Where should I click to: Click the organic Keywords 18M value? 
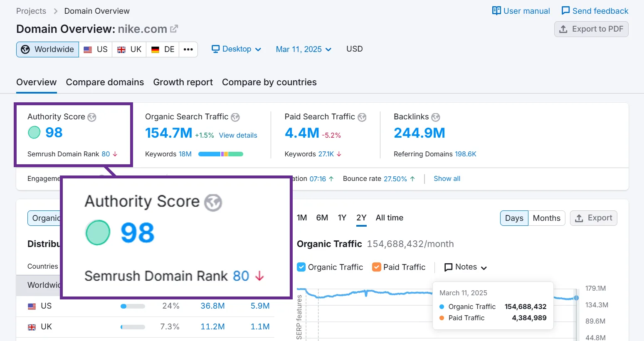click(x=185, y=154)
